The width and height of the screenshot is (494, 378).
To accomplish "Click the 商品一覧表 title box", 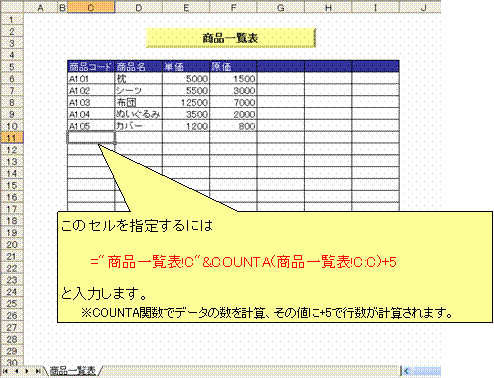I will tap(230, 38).
